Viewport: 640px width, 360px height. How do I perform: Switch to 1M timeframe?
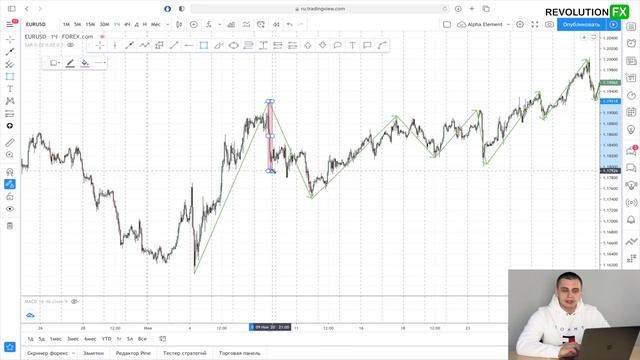click(x=66, y=24)
